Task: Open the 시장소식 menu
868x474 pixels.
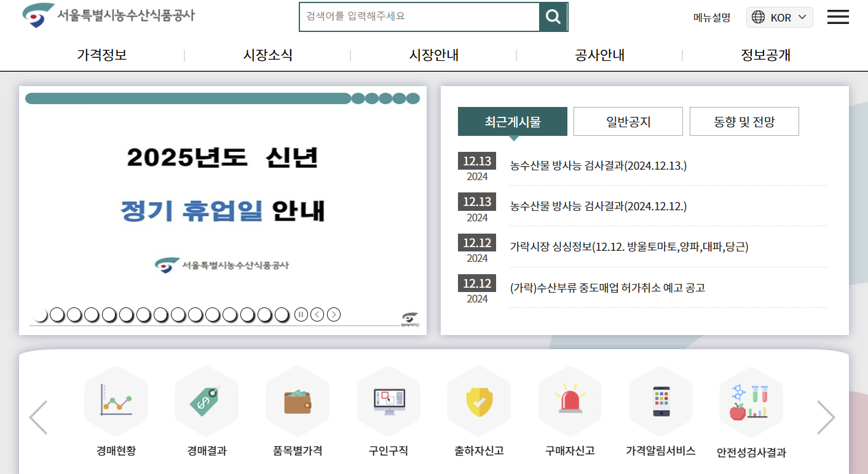Action: (268, 55)
